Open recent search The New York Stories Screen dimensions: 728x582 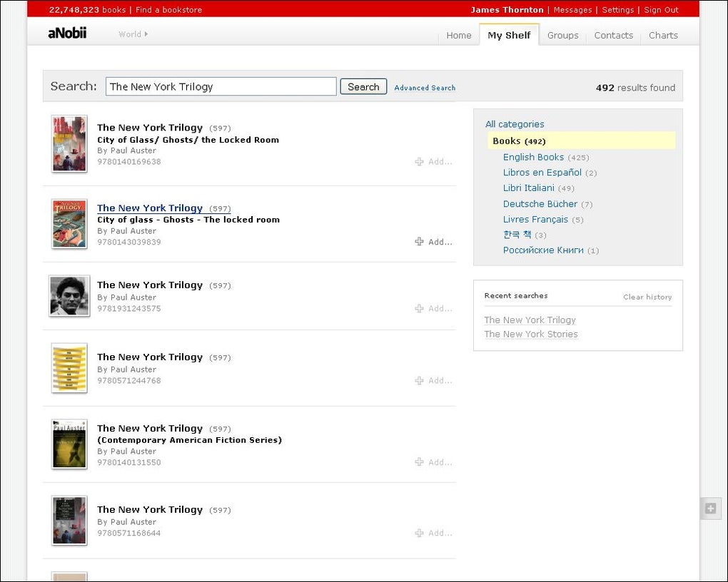531,335
